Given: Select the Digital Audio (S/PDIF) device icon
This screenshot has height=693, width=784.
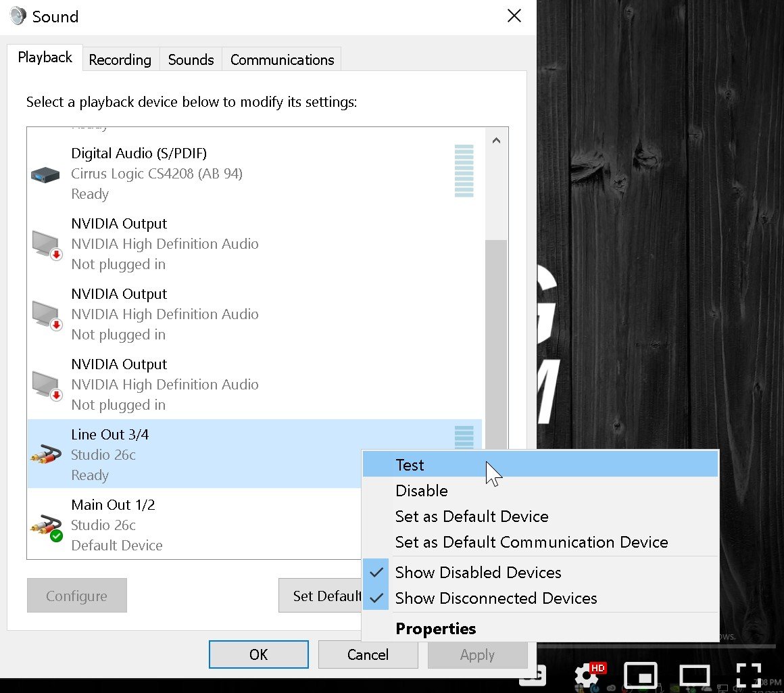Looking at the screenshot, I should pyautogui.click(x=45, y=175).
